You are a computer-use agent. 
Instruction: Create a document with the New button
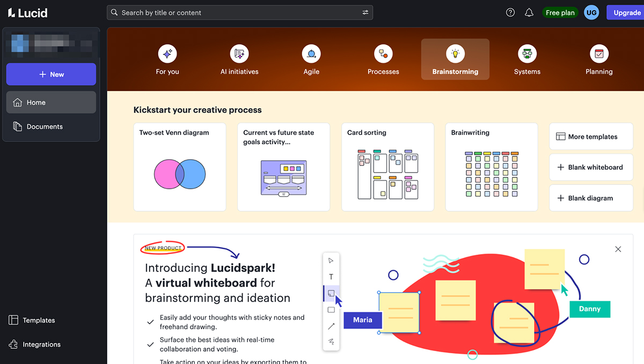pos(51,74)
